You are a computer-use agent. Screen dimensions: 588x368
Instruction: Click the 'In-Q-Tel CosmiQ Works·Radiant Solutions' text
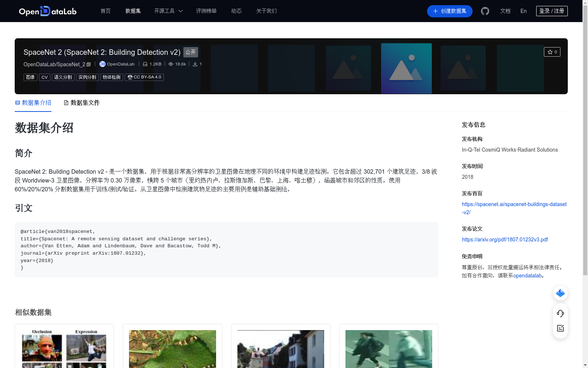[x=510, y=150]
